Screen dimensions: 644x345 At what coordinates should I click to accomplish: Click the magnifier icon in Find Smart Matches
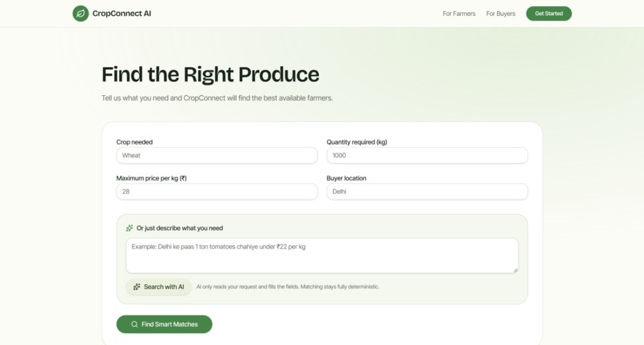134,324
